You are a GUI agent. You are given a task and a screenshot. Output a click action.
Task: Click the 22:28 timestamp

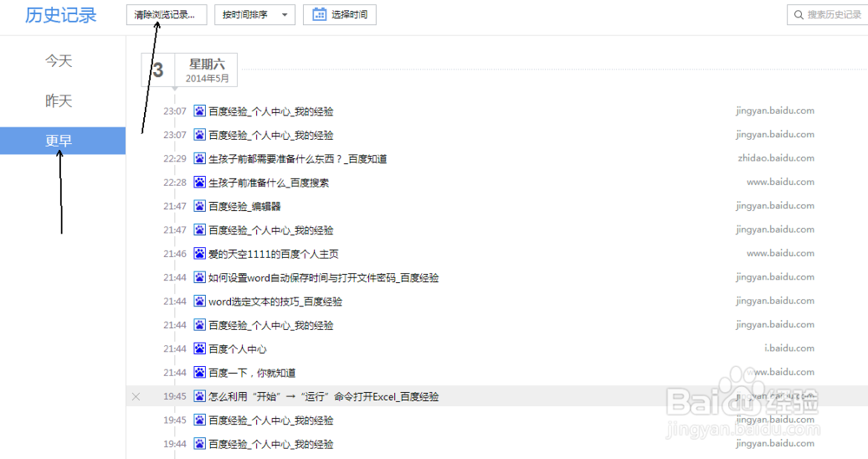(x=175, y=183)
